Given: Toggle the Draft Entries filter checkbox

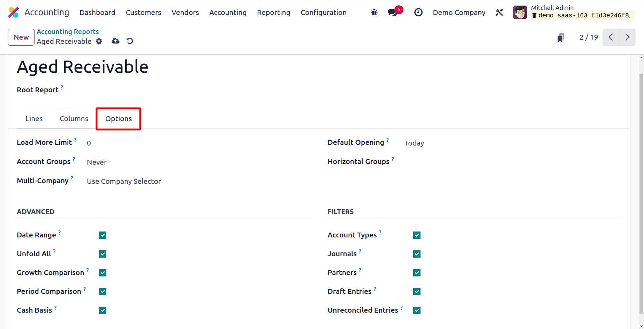Looking at the screenshot, I should tap(417, 292).
